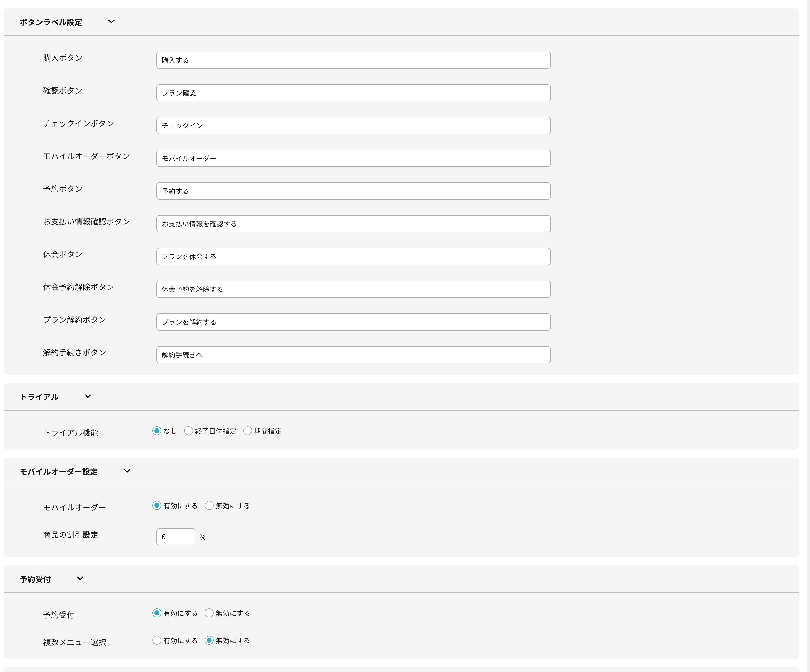
Task: Select 無効にする for 複数メニュー選択
Action: pos(209,640)
